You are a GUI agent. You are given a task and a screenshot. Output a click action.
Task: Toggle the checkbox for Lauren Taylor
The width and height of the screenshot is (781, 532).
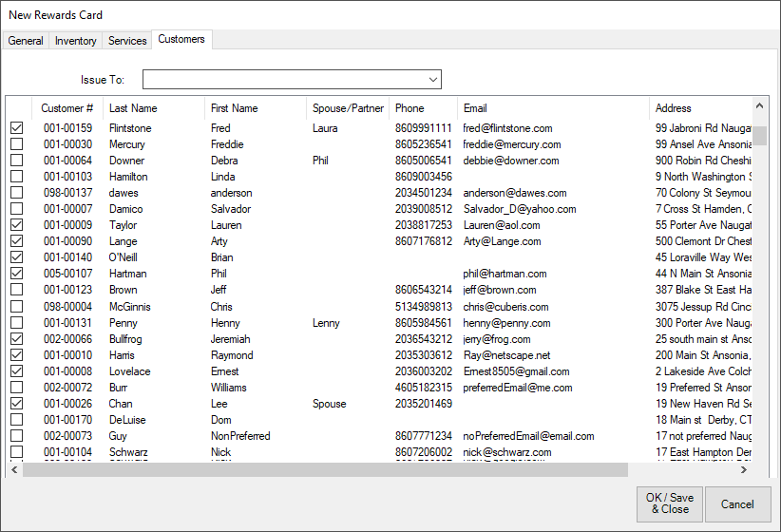pos(17,225)
